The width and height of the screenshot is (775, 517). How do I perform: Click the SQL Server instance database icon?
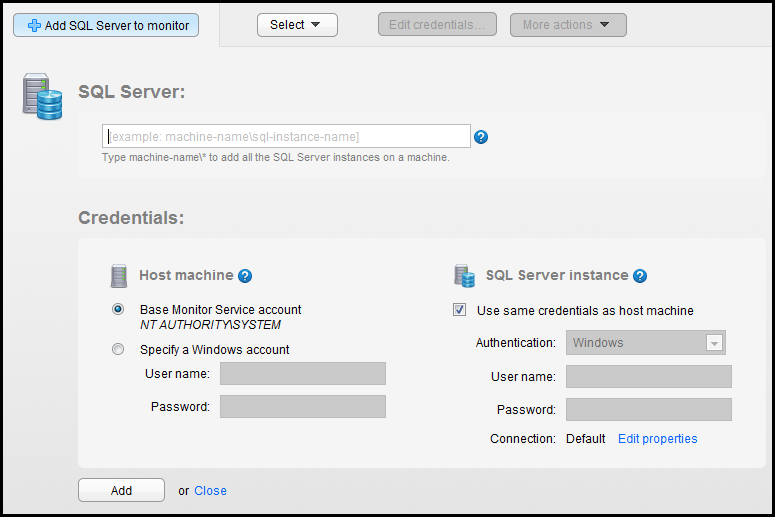(464, 276)
